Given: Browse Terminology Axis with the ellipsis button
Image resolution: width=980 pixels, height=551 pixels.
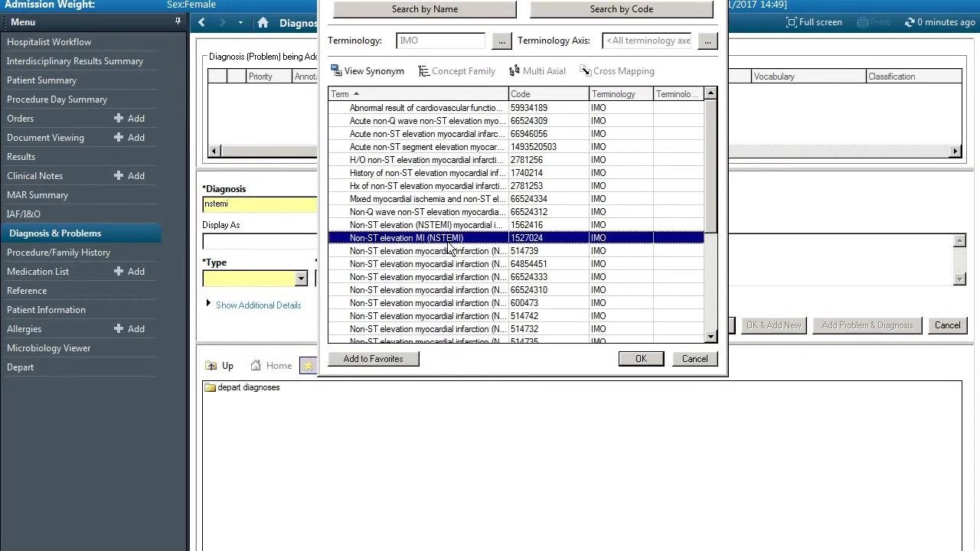Looking at the screenshot, I should pyautogui.click(x=707, y=41).
